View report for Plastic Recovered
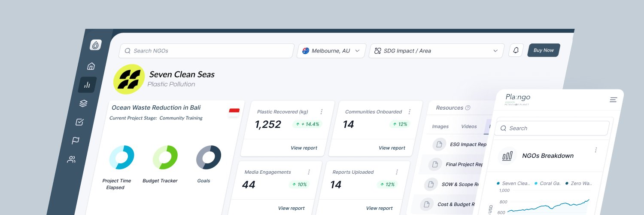The height and width of the screenshot is (215, 644). pyautogui.click(x=304, y=148)
